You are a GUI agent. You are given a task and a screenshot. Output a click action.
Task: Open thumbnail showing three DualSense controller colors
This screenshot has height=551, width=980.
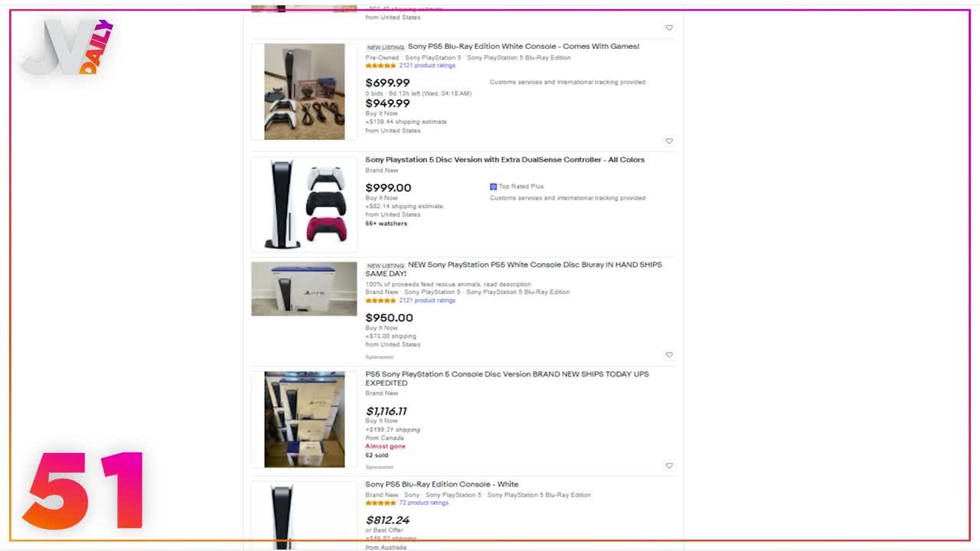[x=304, y=204]
